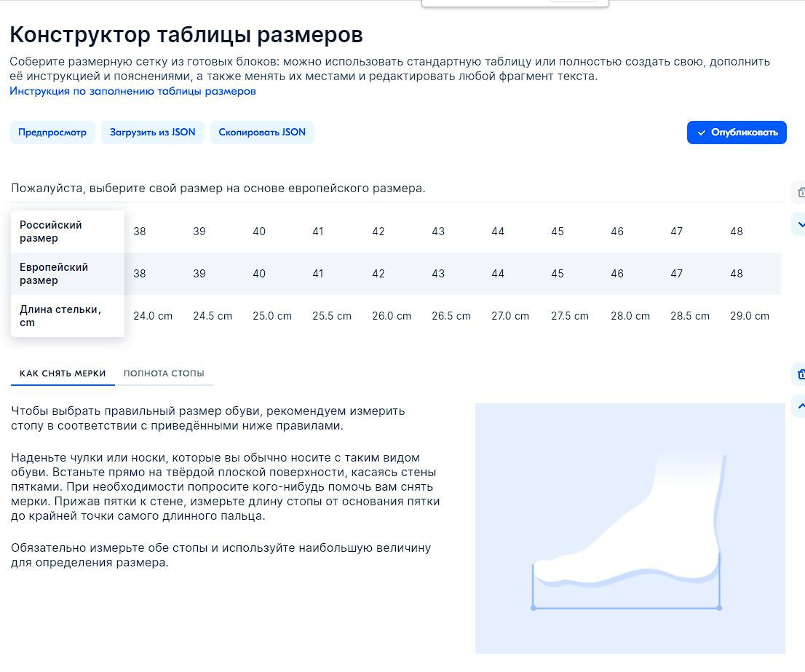Delete the size table block with trash icon
805x672 pixels.
click(x=800, y=192)
